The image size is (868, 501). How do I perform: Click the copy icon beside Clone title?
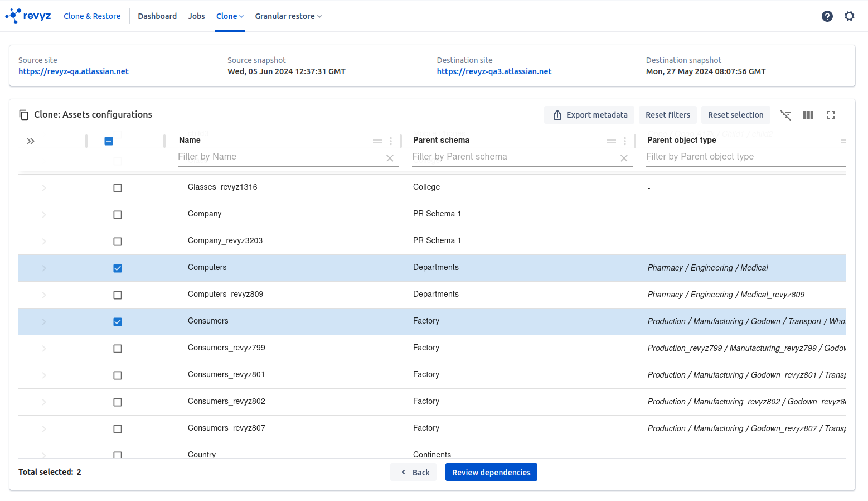tap(24, 115)
